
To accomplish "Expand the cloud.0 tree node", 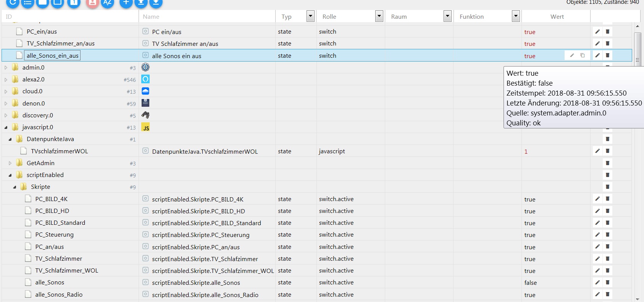I will 6,91.
